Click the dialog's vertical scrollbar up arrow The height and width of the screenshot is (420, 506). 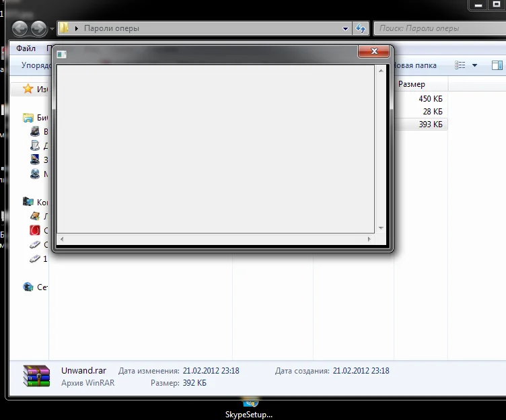[x=381, y=71]
